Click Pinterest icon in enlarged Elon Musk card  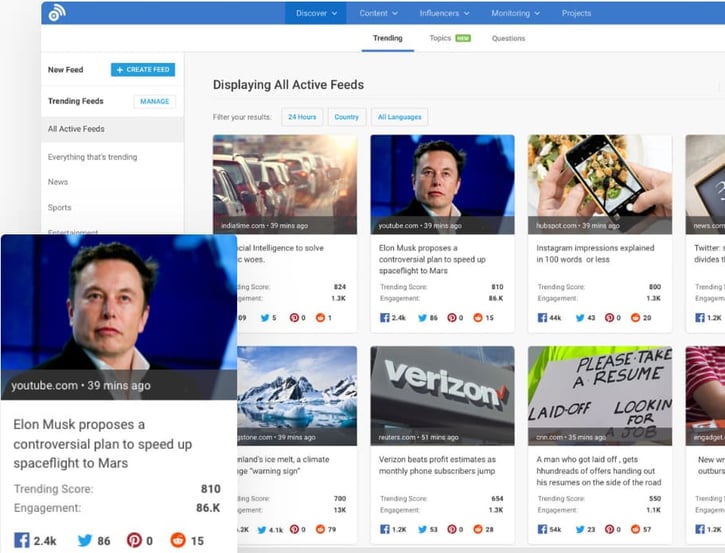[135, 540]
